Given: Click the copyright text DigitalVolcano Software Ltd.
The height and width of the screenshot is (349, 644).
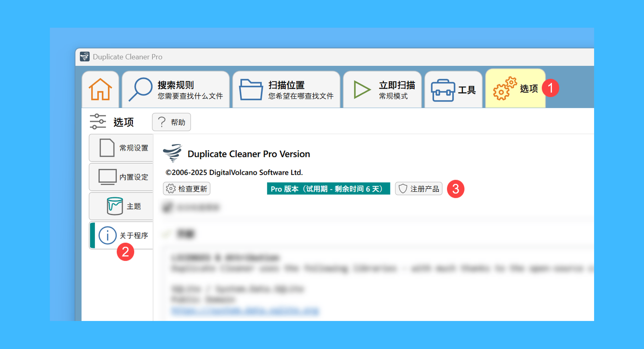Looking at the screenshot, I should [234, 172].
